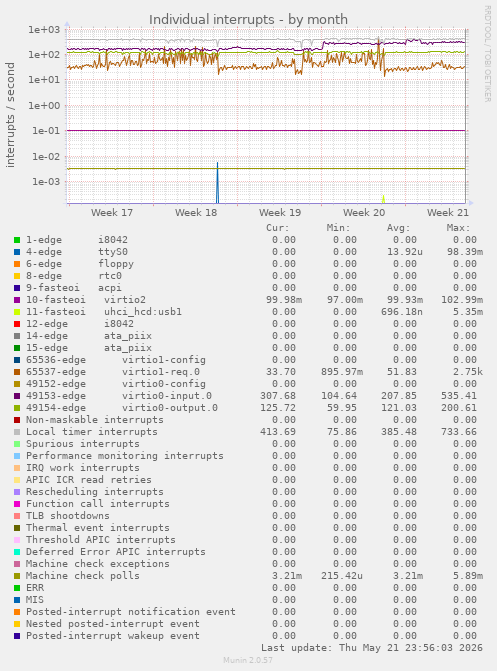Viewport: 497px width, 671px height.
Task: Click the Rescheduling interrupts legend entry
Action: pos(95,492)
